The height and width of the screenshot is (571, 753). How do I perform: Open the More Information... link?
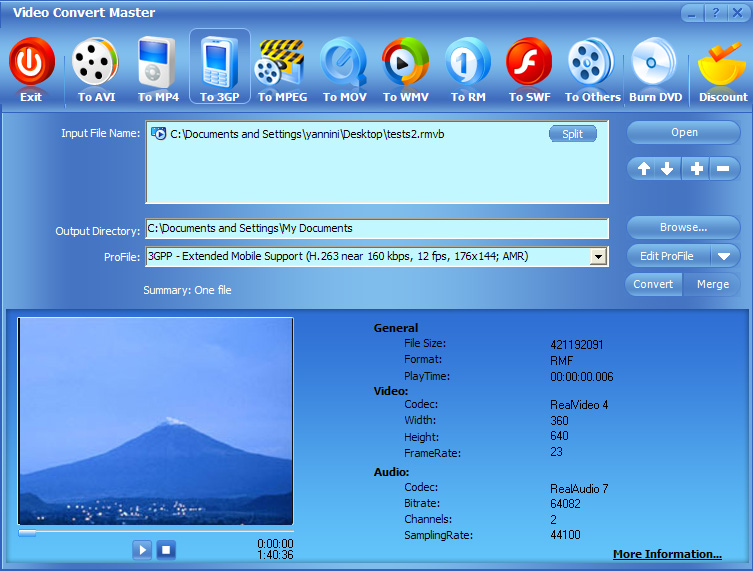tap(667, 554)
